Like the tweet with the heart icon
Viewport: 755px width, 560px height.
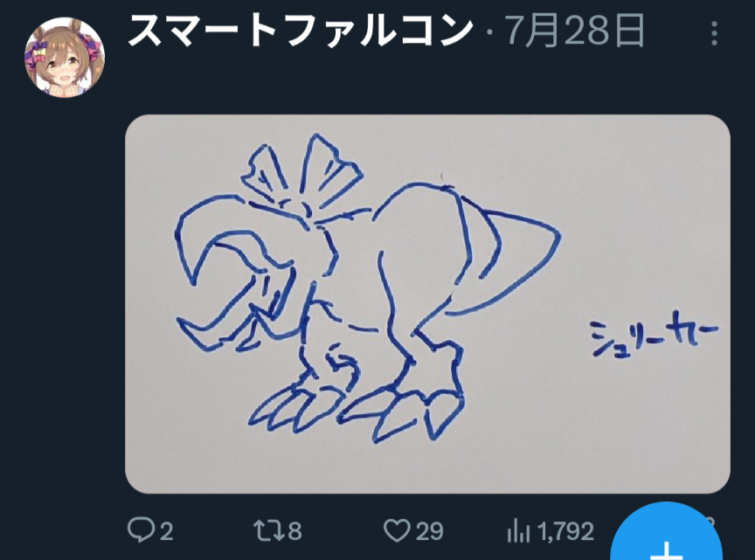pos(397,530)
